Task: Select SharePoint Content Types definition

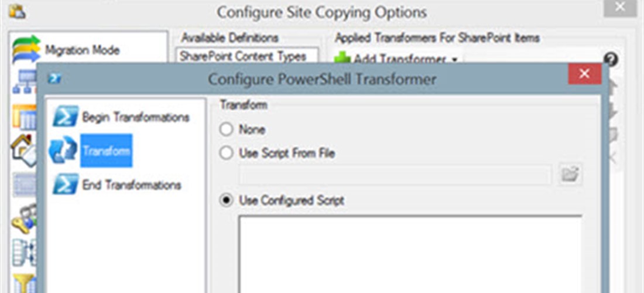Action: 243,56
